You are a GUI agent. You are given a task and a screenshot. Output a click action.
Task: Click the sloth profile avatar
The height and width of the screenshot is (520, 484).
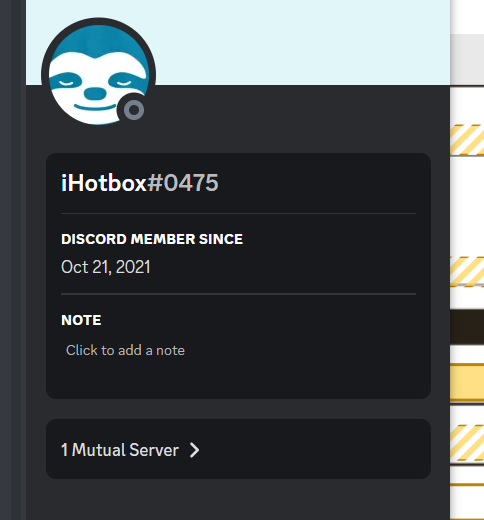coord(98,75)
